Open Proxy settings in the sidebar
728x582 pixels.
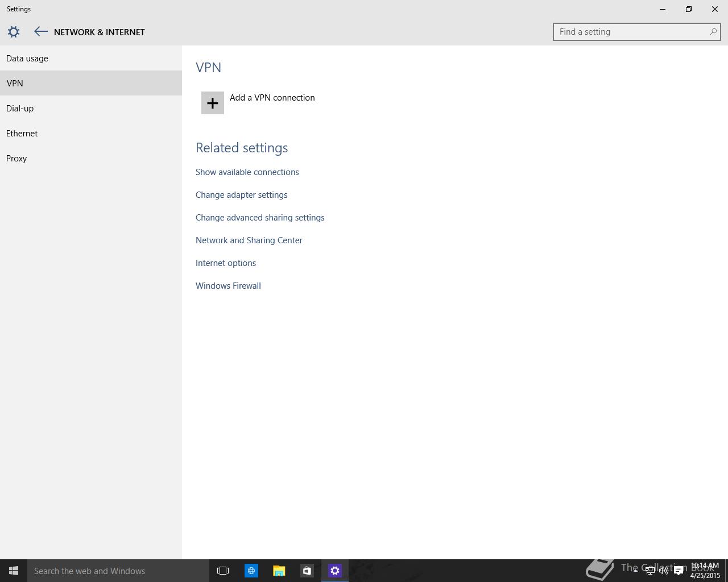[x=91, y=158]
